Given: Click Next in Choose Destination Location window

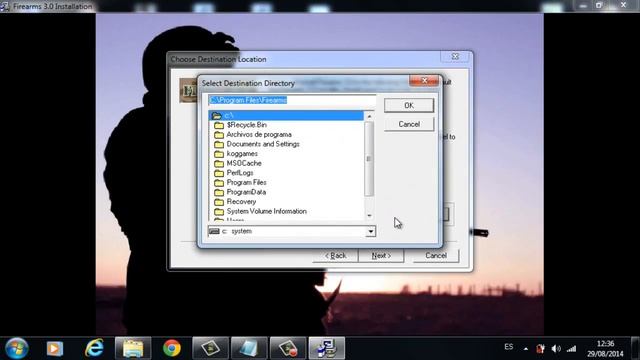Looking at the screenshot, I should click(381, 256).
